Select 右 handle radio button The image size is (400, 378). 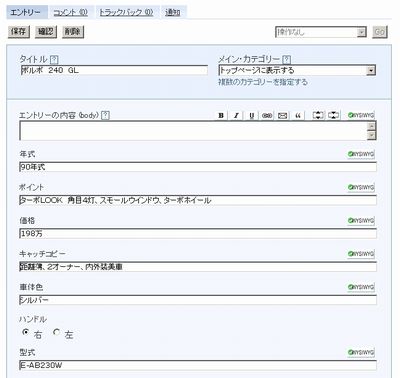(25, 332)
